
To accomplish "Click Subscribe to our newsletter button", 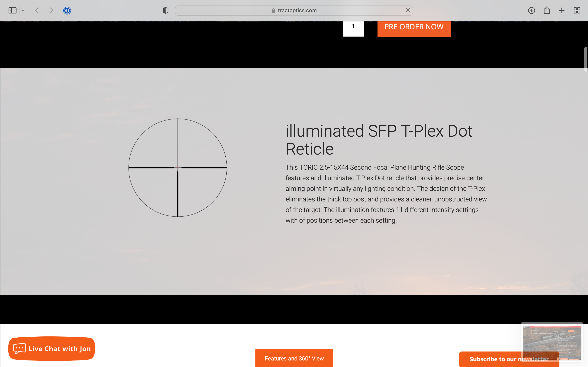I will 491,359.
